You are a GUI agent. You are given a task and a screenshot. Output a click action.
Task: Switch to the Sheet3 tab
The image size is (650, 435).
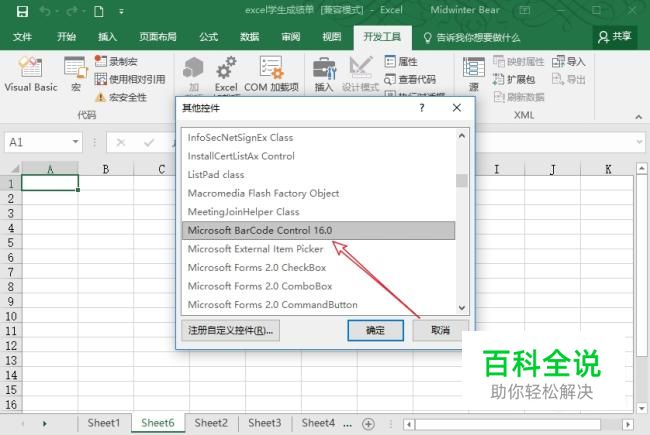click(x=265, y=423)
